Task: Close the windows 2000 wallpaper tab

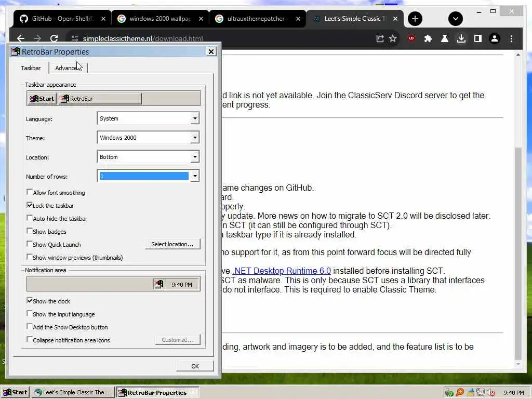Action: tap(201, 19)
